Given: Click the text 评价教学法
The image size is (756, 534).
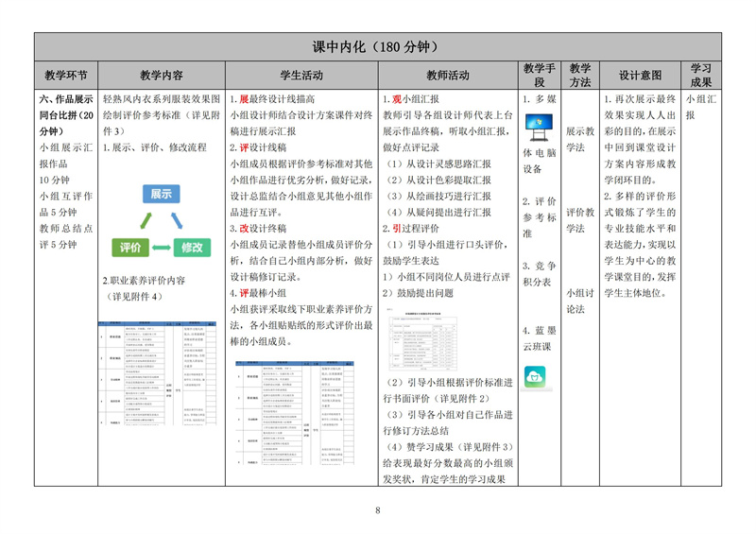Looking at the screenshot, I should pos(580,220).
